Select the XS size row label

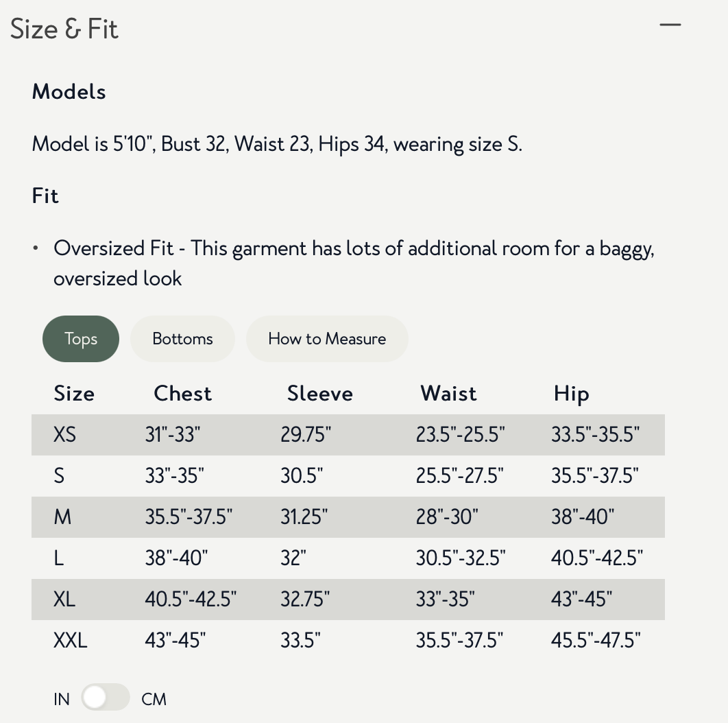point(64,435)
